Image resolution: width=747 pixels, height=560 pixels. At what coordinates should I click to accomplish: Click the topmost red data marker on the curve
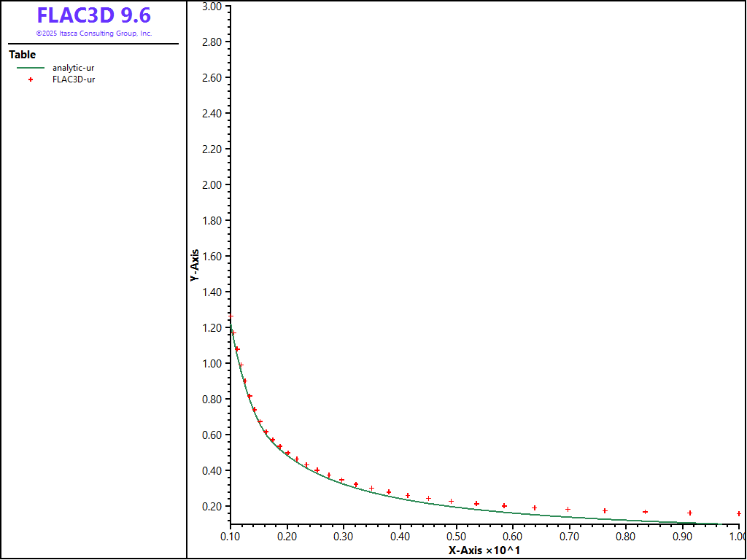click(x=231, y=316)
